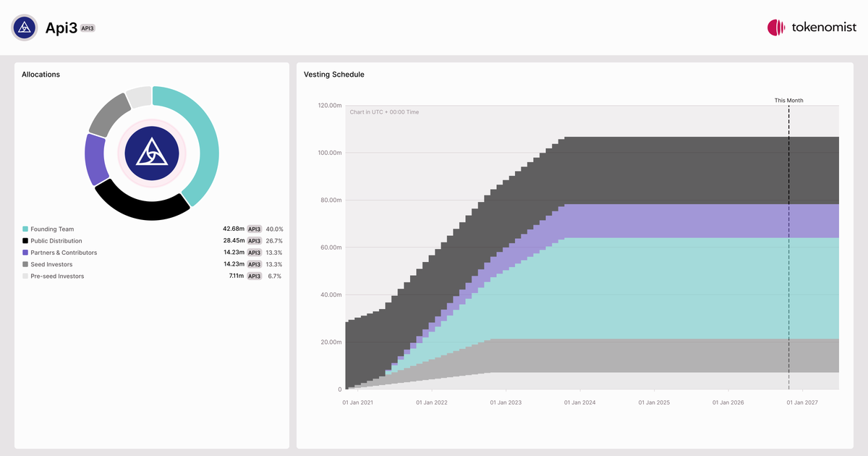The width and height of the screenshot is (868, 456).
Task: Click the tokenomist brand name text
Action: [824, 28]
